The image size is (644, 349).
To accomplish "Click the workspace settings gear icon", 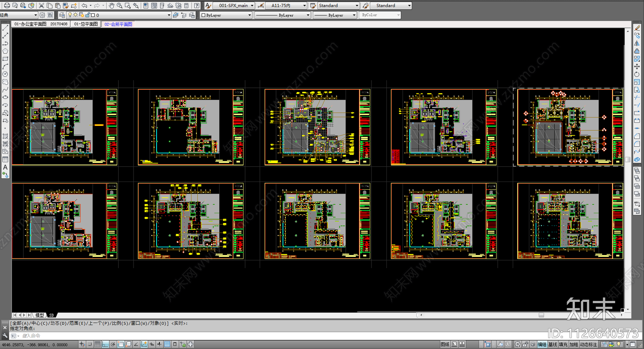I will click(42, 15).
